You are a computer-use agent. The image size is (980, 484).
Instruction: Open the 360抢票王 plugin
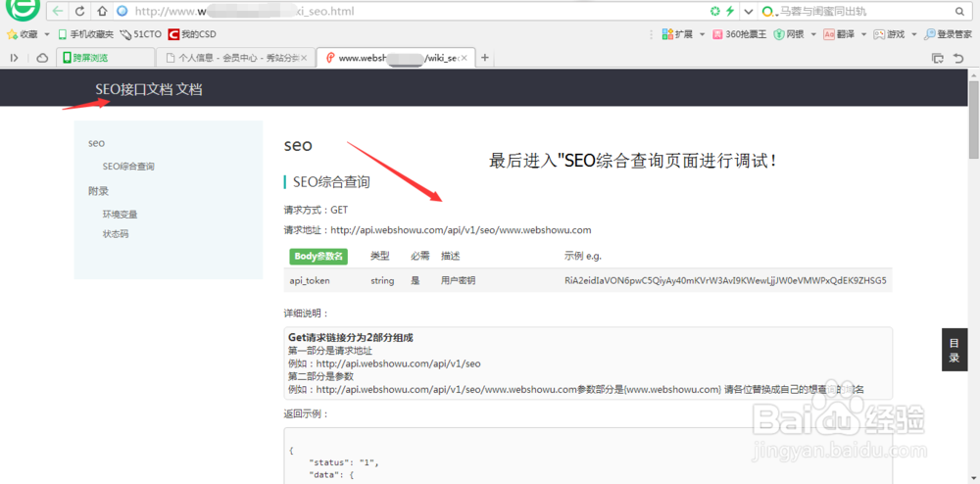click(x=740, y=34)
